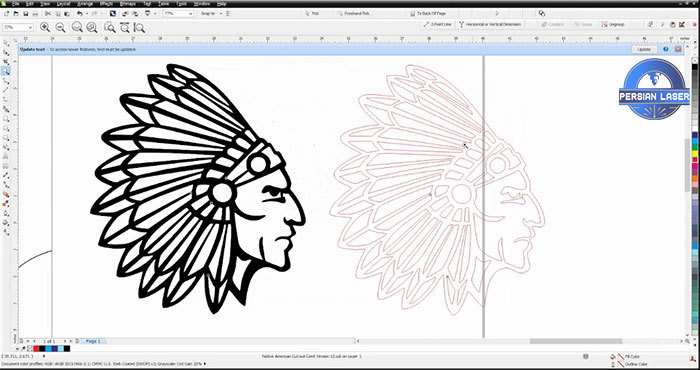Image resolution: width=700 pixels, height=370 pixels.
Task: Pick the red swatch in document palette
Action: tap(36, 349)
